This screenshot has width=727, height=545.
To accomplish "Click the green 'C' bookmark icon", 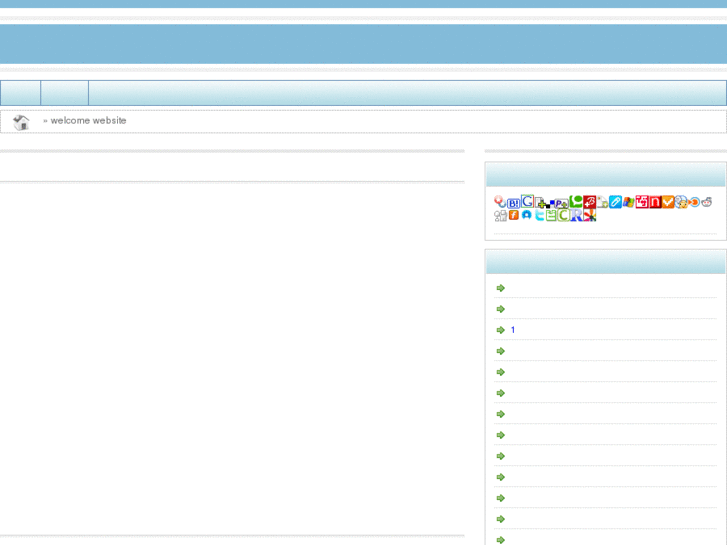I will (563, 215).
